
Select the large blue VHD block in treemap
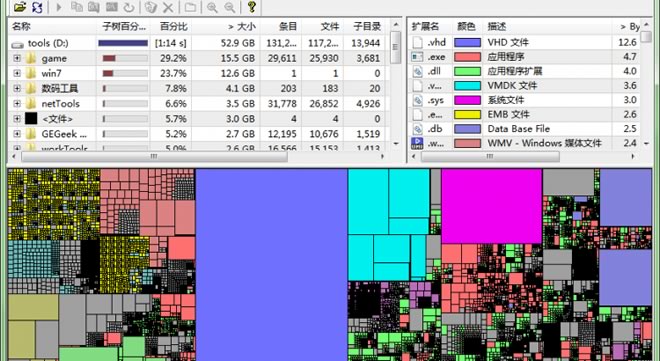click(x=271, y=264)
